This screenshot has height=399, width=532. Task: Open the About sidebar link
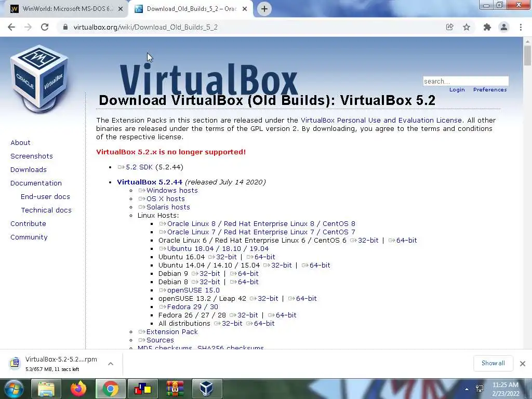point(20,142)
